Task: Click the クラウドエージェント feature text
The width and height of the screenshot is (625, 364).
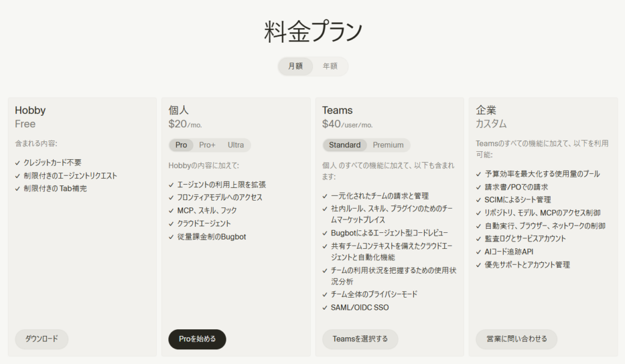Action: [204, 223]
